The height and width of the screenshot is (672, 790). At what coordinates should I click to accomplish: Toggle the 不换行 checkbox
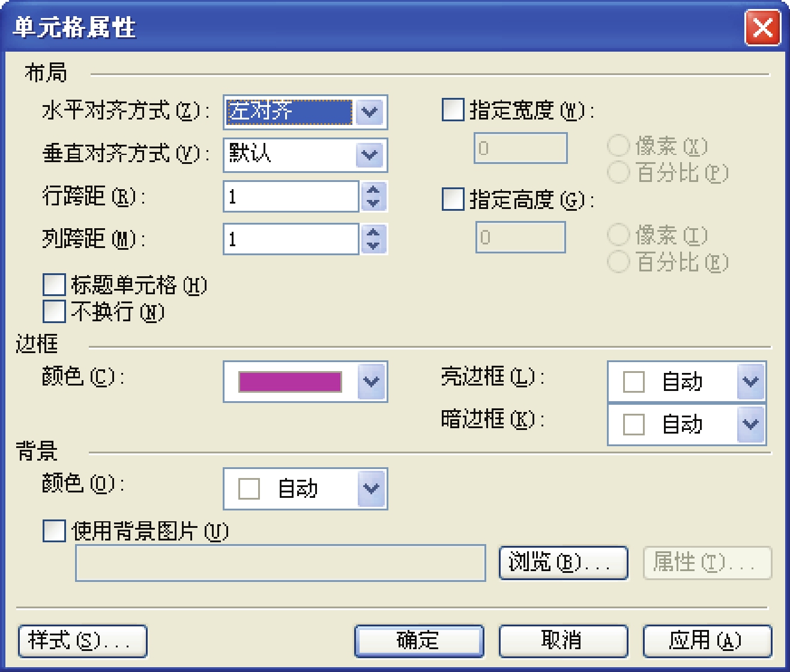tap(54, 311)
